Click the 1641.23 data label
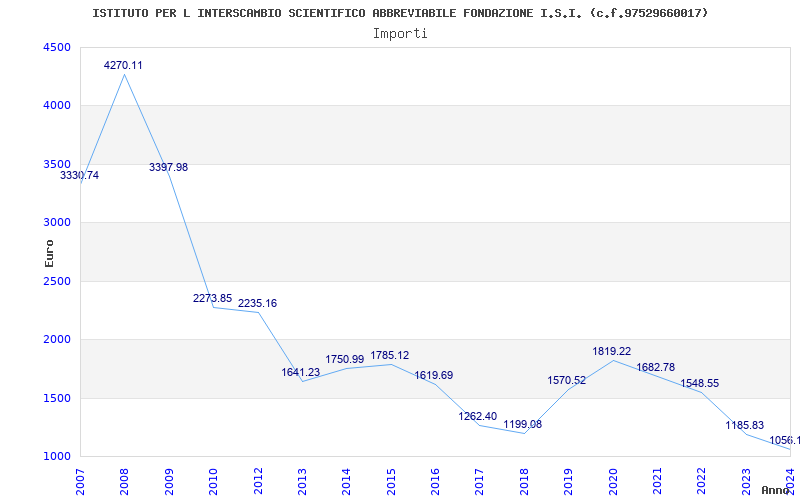800x500 pixels. tap(301, 372)
